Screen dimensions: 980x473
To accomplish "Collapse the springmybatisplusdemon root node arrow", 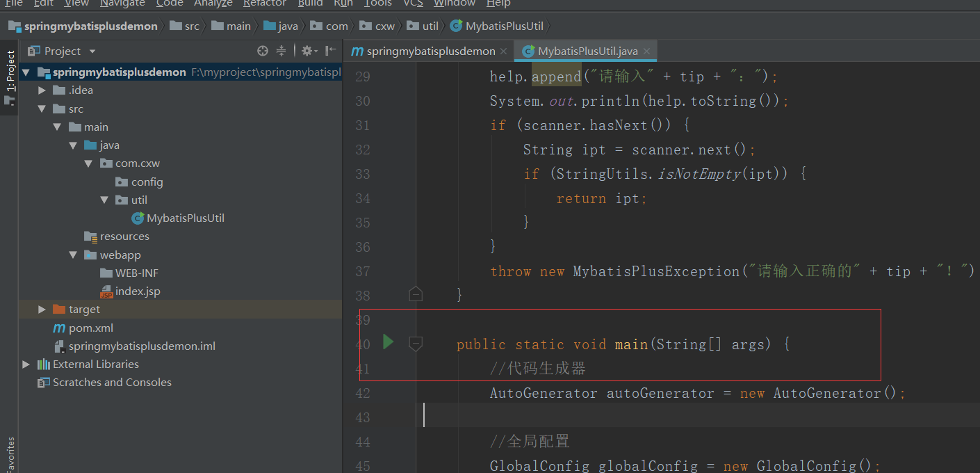I will tap(26, 72).
